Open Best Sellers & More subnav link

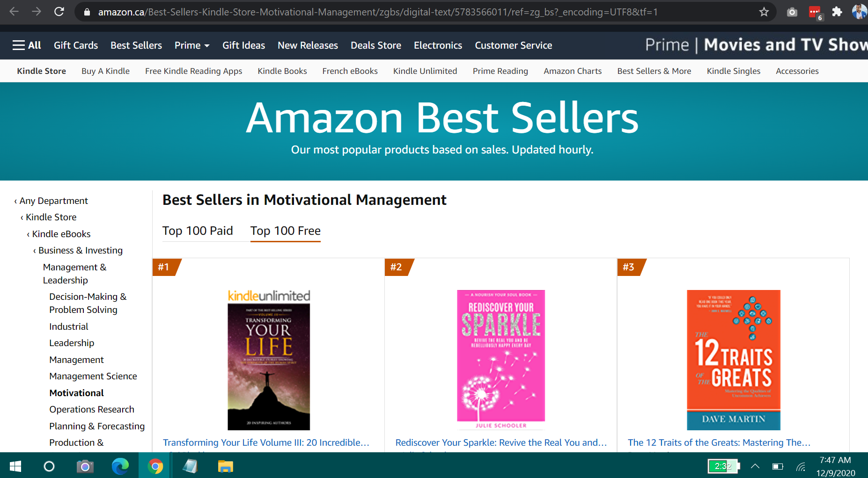pos(654,71)
